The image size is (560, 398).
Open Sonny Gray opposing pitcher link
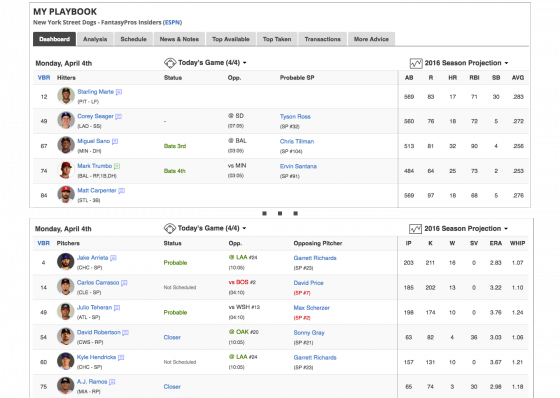(x=309, y=333)
